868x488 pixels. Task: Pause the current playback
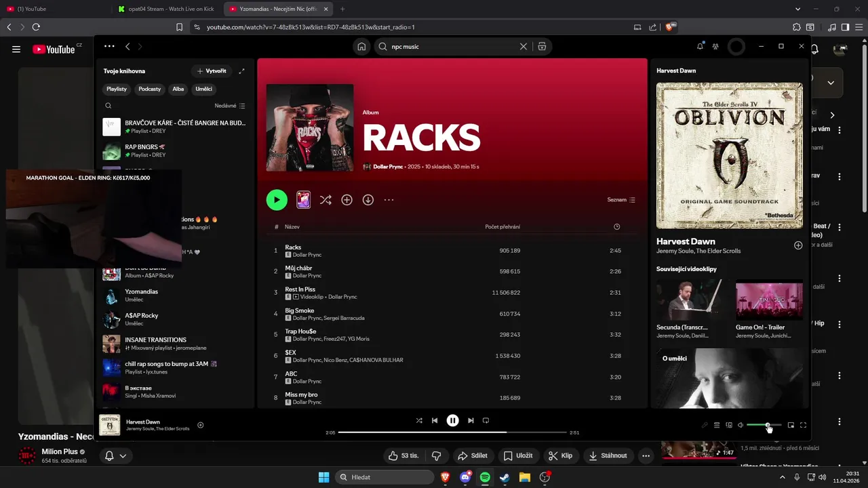point(452,420)
